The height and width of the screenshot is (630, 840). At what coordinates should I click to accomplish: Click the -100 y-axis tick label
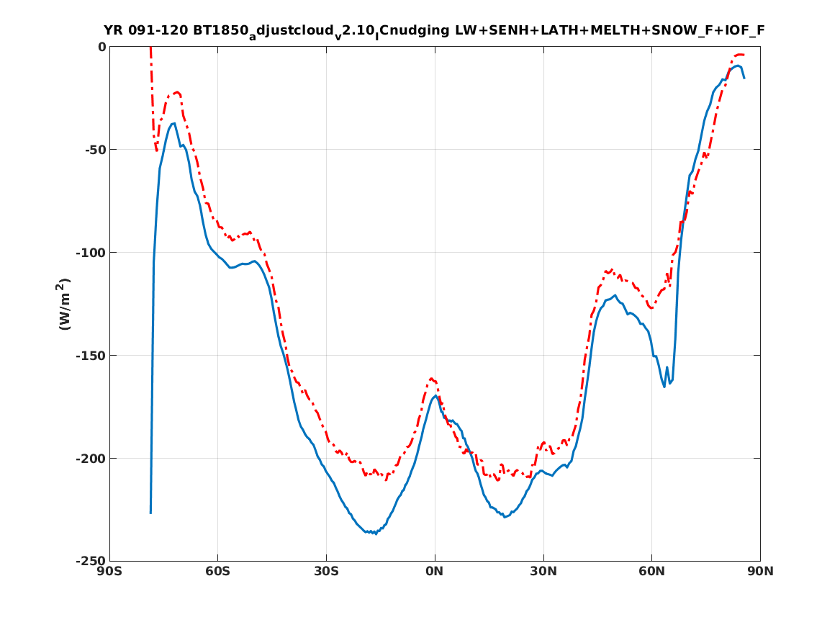(x=91, y=253)
